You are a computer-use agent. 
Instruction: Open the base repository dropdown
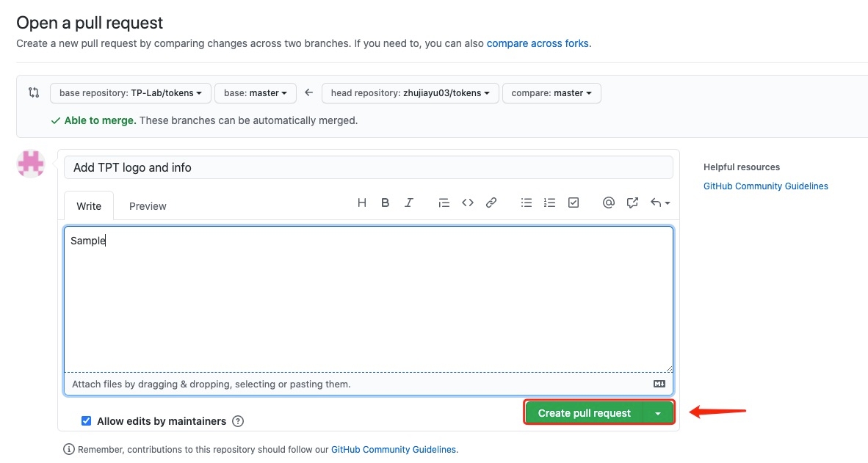coord(131,93)
